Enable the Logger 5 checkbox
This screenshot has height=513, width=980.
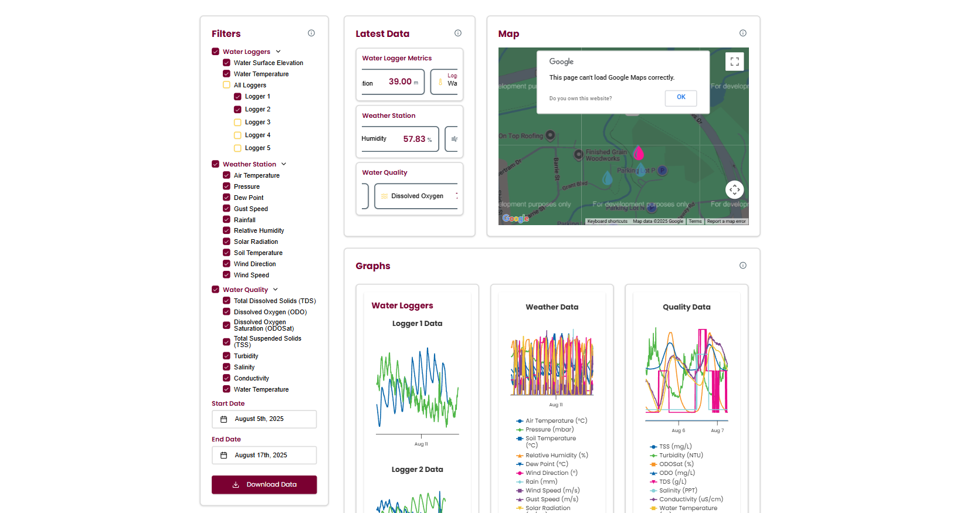pyautogui.click(x=238, y=148)
